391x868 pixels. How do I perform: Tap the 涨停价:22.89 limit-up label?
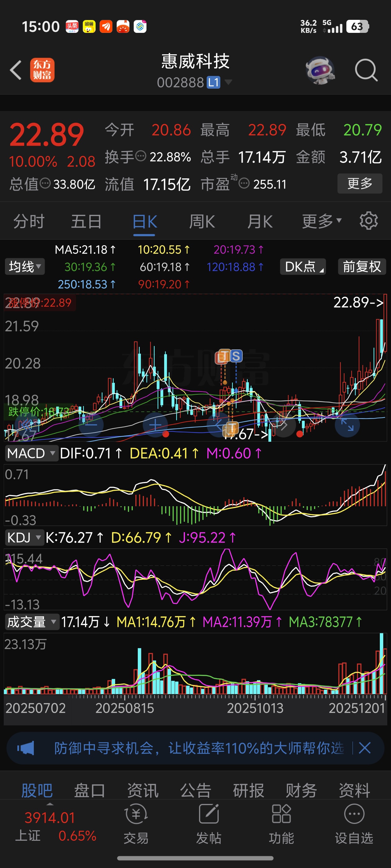point(40,303)
